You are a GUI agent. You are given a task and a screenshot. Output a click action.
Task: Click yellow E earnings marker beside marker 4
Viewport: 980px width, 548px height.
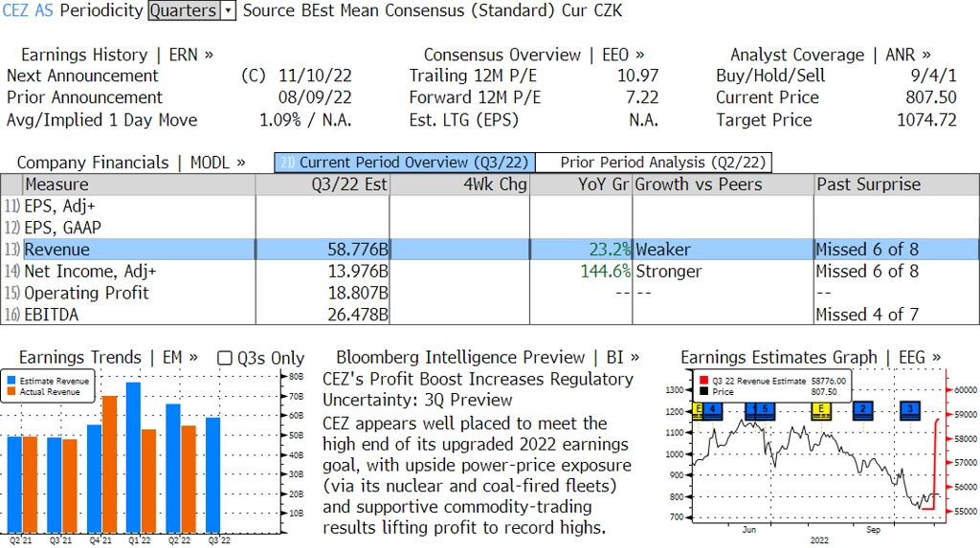(x=698, y=410)
